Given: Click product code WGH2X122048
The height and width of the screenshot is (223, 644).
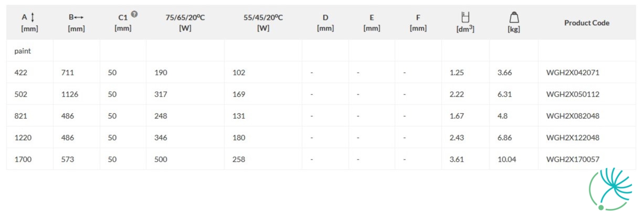Looking at the screenshot, I should tap(573, 137).
